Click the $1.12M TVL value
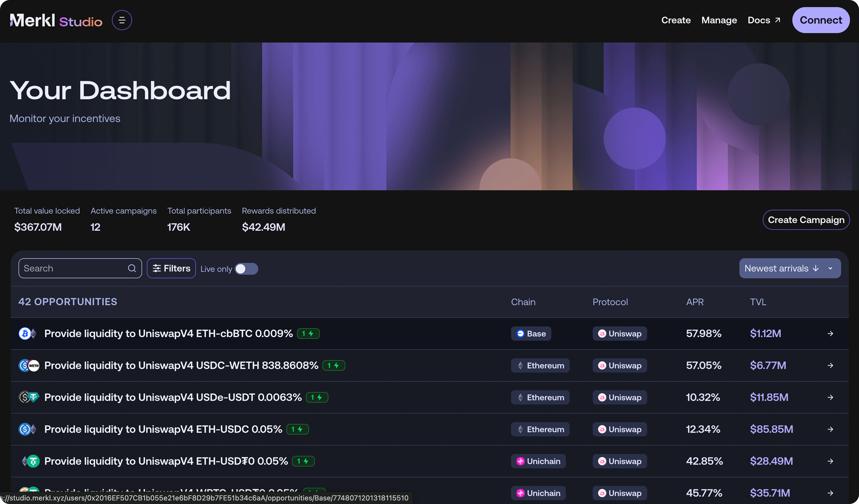This screenshot has height=504, width=859. click(x=765, y=333)
